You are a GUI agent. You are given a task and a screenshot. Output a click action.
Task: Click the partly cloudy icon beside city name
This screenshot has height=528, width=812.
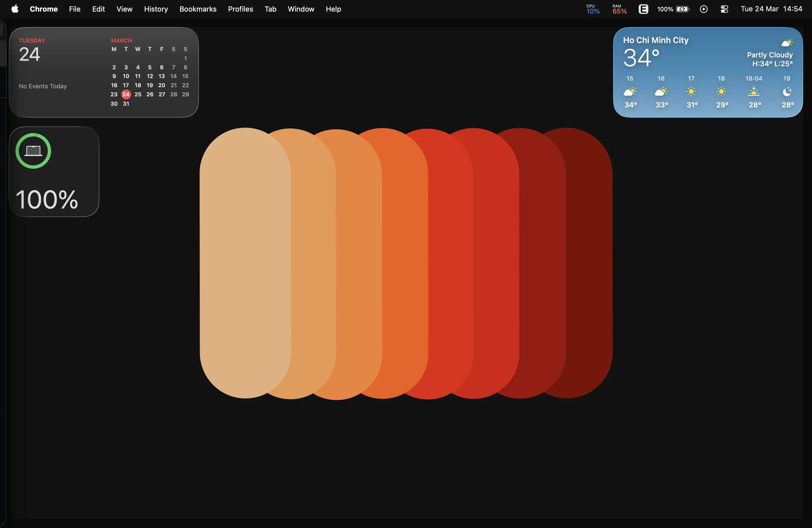click(x=787, y=43)
